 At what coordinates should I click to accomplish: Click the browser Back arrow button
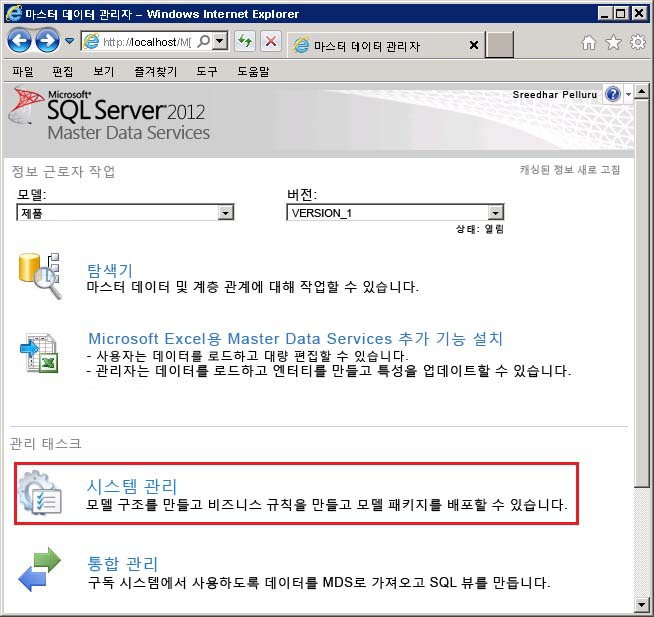(19, 41)
